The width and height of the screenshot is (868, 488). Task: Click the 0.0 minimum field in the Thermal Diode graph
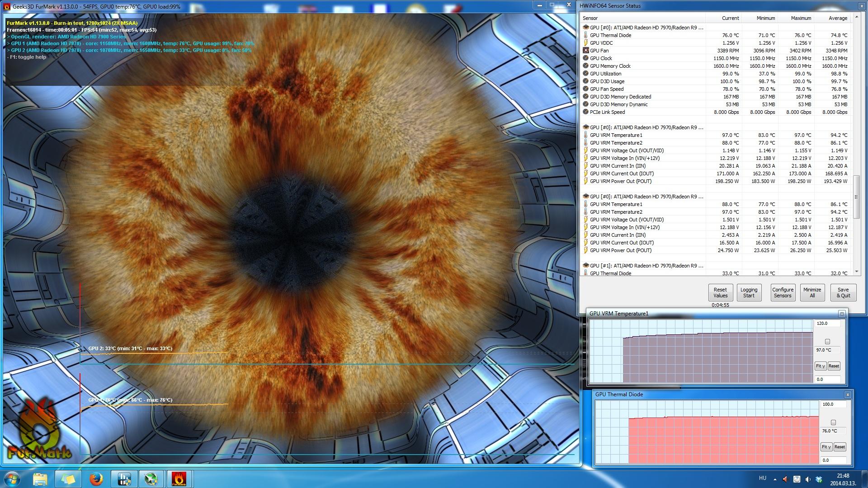coord(833,460)
